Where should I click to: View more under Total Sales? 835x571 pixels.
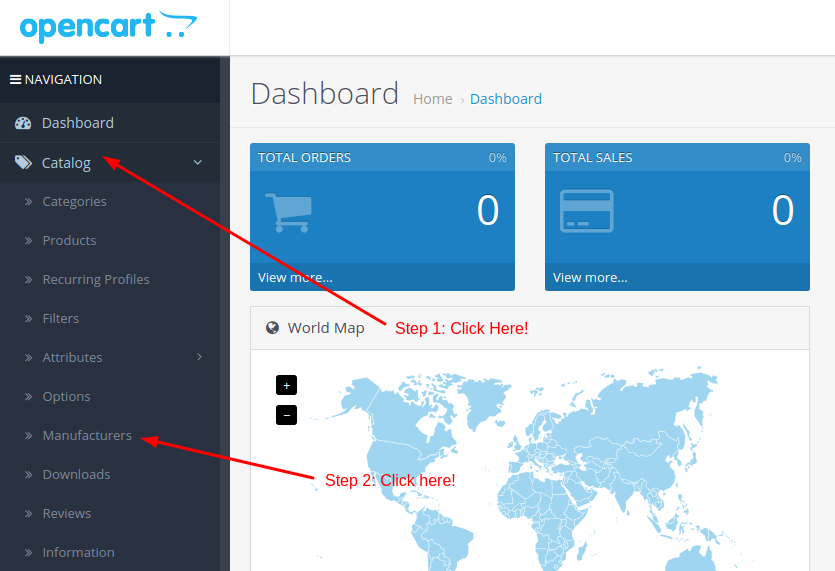(x=590, y=278)
